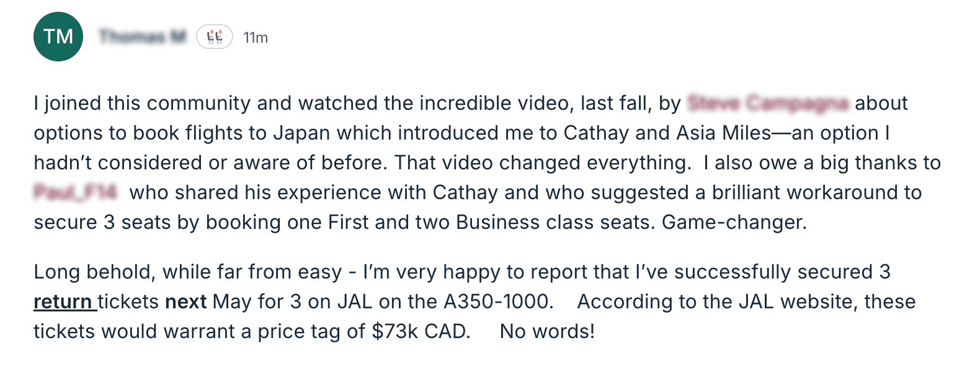Open the blurred author name profile
This screenshot has height=366, width=980.
[143, 37]
